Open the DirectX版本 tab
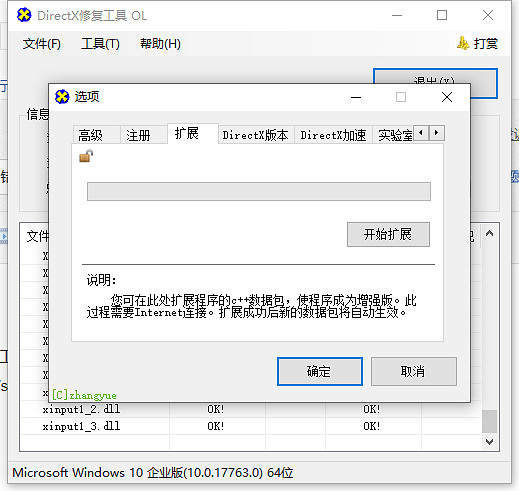 pyautogui.click(x=256, y=135)
